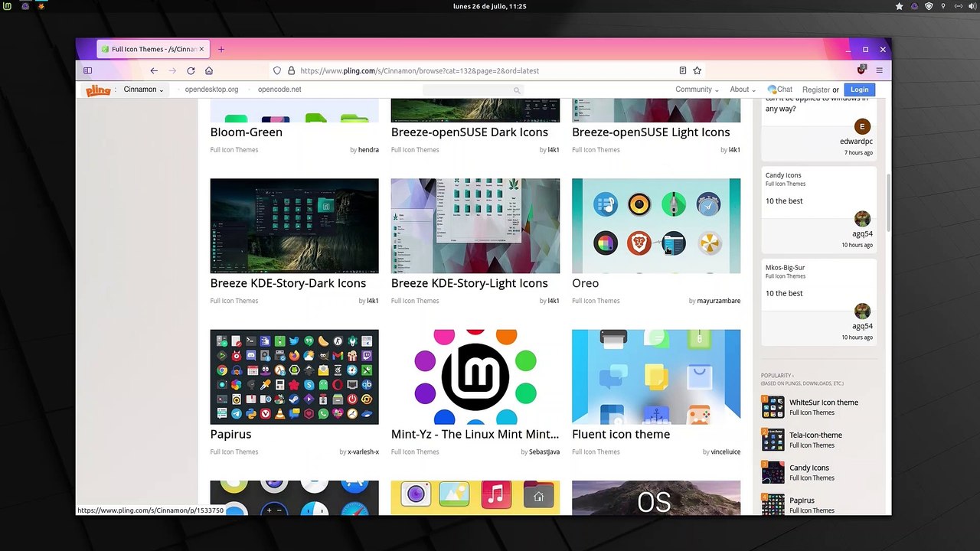Open the Chat link
980x551 pixels.
click(780, 90)
